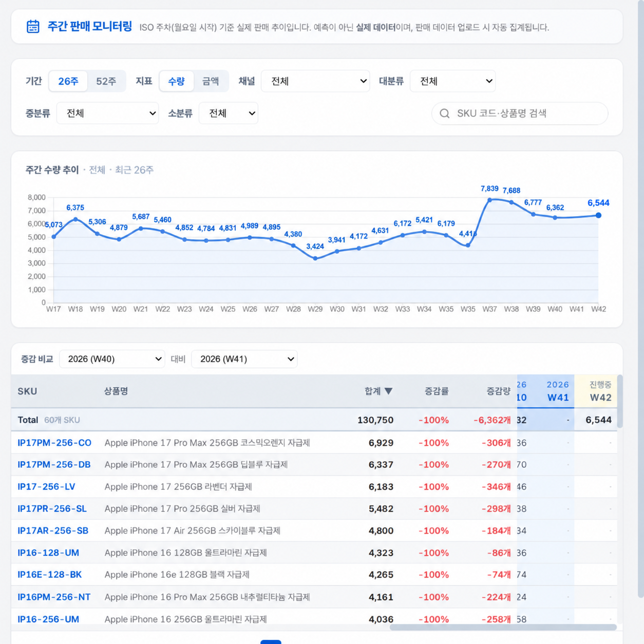
Task: Open the 대분류 dropdown
Action: click(x=452, y=81)
